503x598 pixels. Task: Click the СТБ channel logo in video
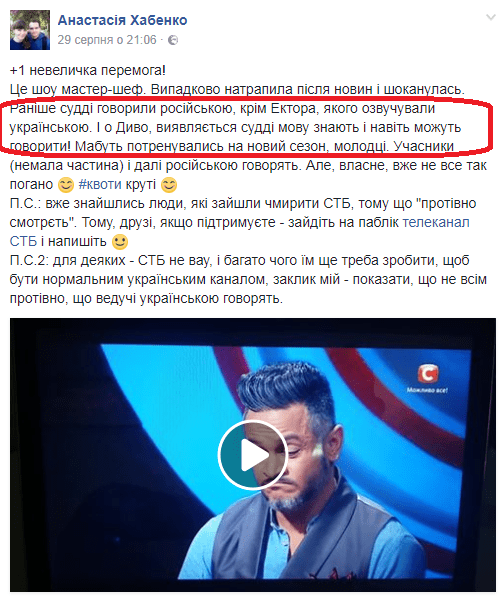pyautogui.click(x=428, y=373)
